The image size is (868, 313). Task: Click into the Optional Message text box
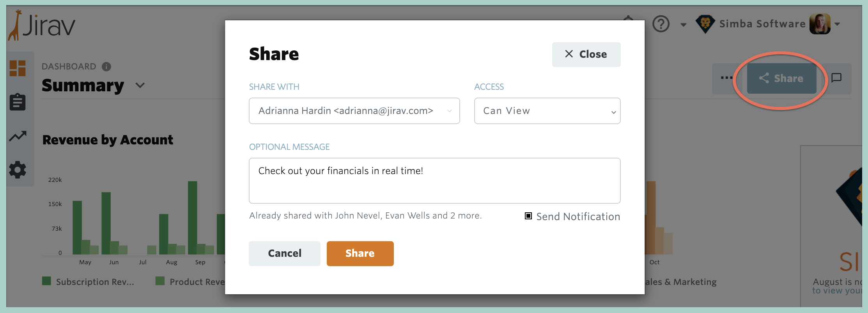coord(434,181)
